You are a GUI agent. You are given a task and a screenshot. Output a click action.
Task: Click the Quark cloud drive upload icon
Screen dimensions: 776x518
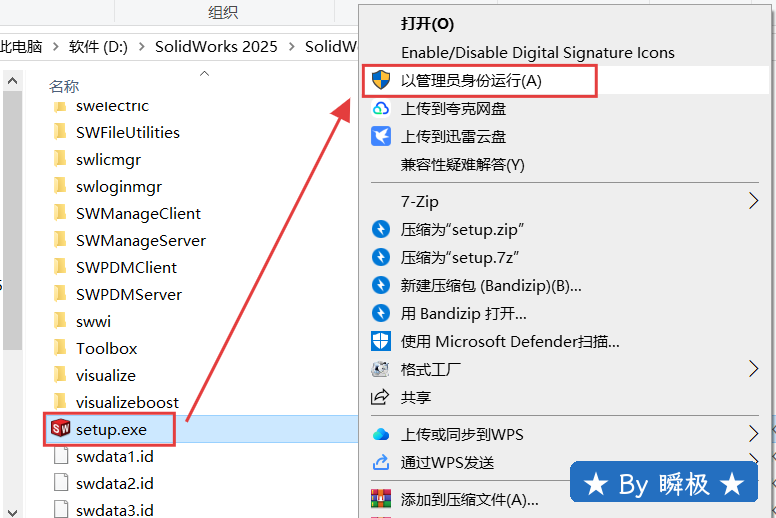coord(380,108)
